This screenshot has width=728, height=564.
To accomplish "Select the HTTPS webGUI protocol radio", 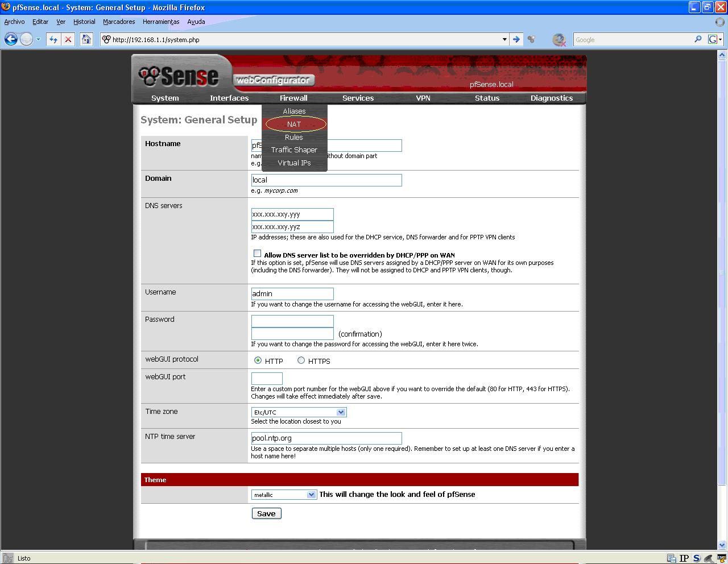I will (301, 360).
